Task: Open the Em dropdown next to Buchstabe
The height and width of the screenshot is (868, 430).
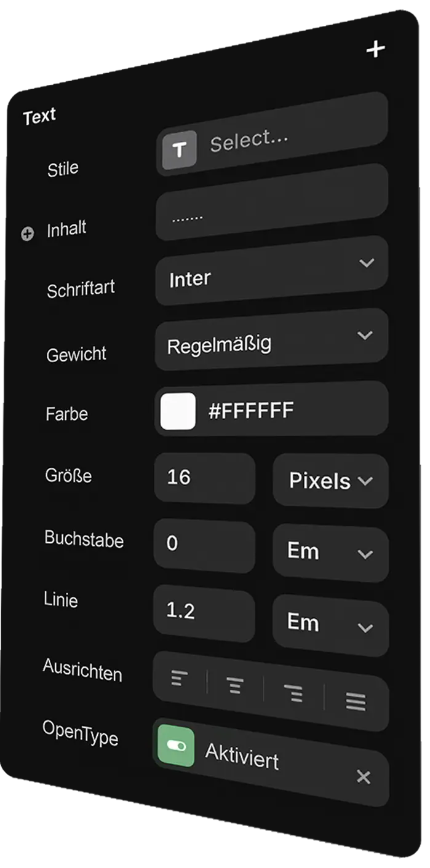Action: pos(330,552)
